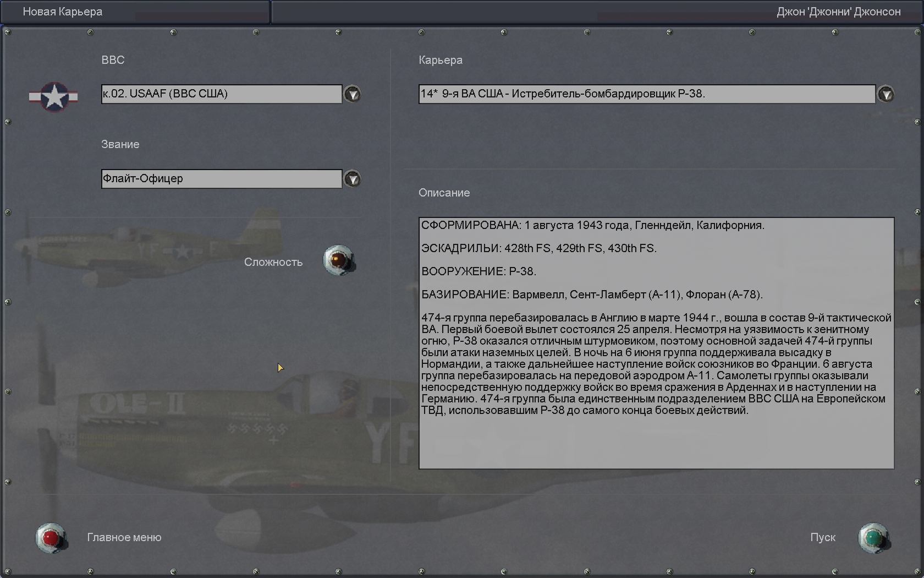Click the Главное меню label
The width and height of the screenshot is (924, 578).
124,537
